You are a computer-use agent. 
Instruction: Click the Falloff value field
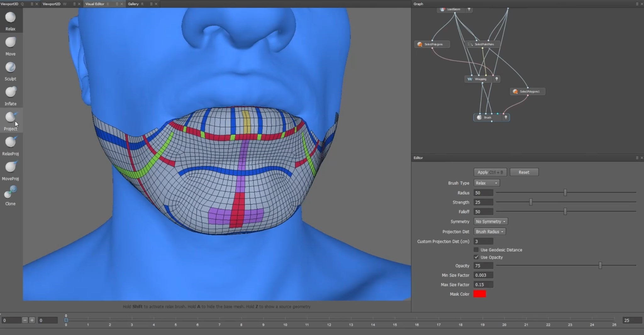(483, 212)
